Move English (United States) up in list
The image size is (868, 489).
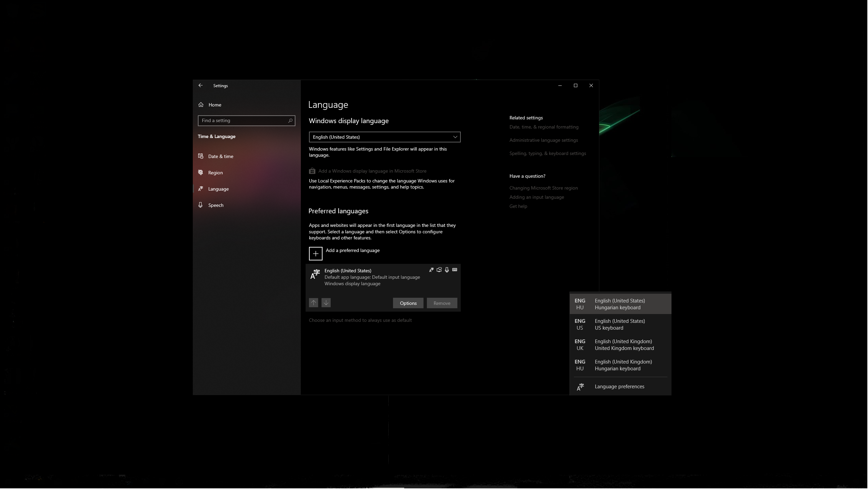[x=314, y=303]
